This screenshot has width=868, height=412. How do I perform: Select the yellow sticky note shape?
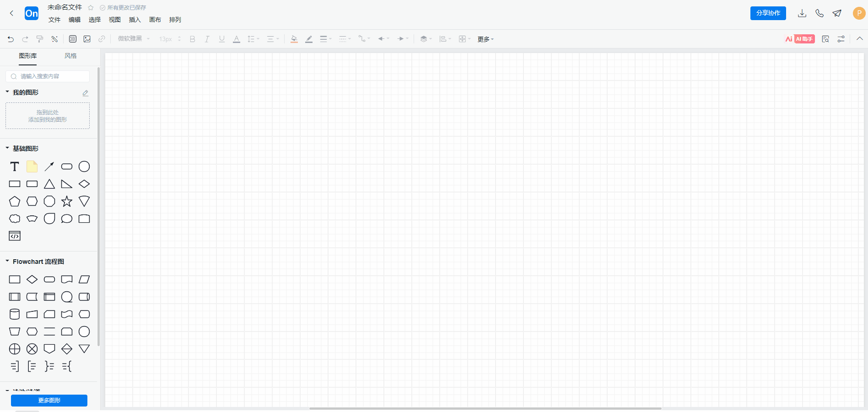point(32,166)
